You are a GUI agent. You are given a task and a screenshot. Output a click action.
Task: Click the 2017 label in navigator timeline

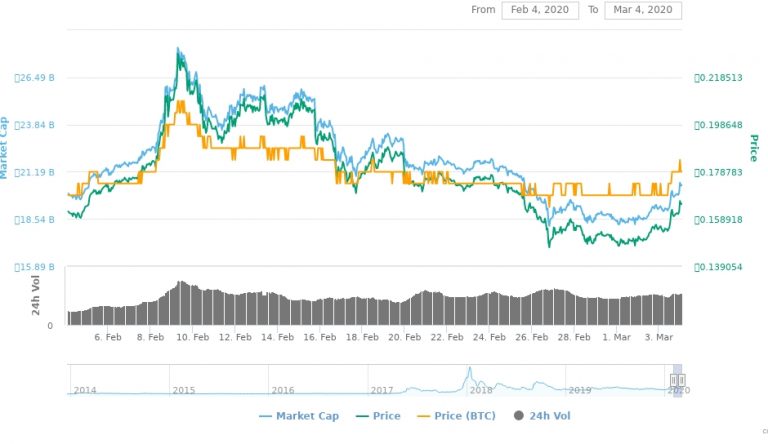click(382, 391)
